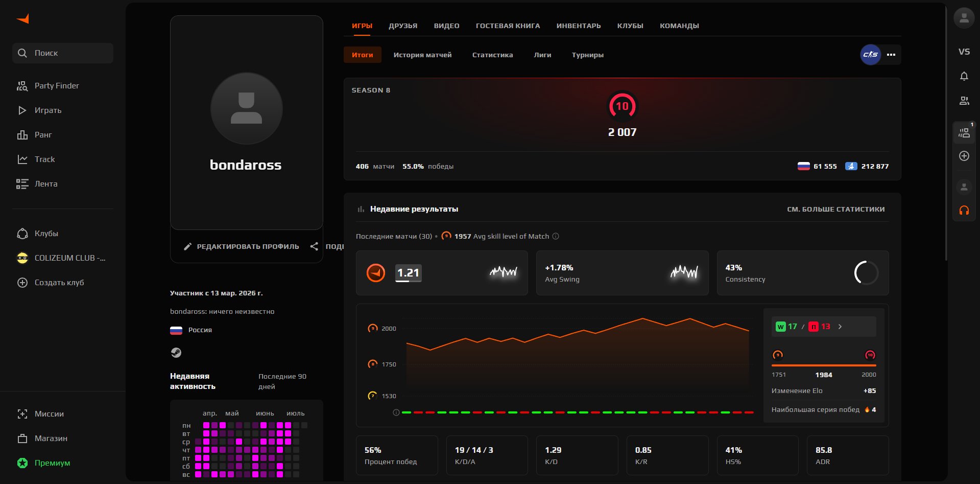980x484 pixels.
Task: Click РЕДАКТИРОВАТЬ ПРОФИЛЬ button
Action: [242, 246]
